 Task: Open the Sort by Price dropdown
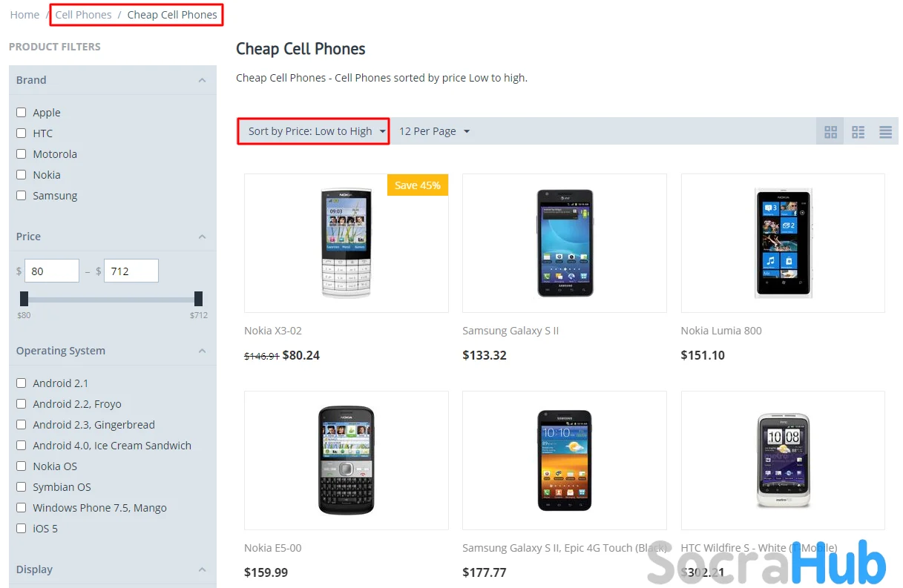(313, 131)
